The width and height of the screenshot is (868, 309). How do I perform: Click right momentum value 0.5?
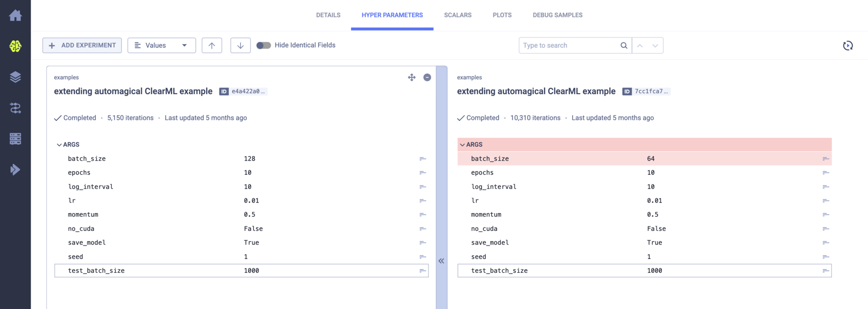(652, 215)
